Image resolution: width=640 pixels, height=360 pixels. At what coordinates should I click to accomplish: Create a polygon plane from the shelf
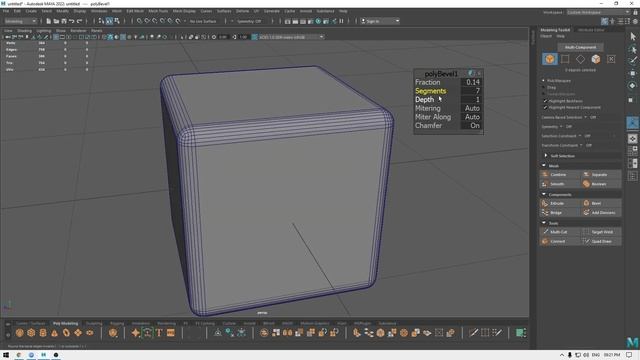click(78, 333)
